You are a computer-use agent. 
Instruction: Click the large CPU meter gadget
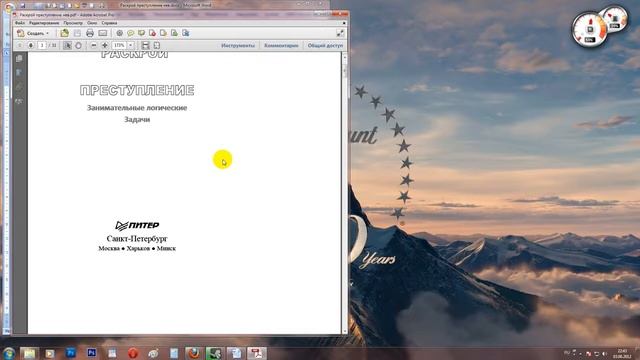click(589, 29)
